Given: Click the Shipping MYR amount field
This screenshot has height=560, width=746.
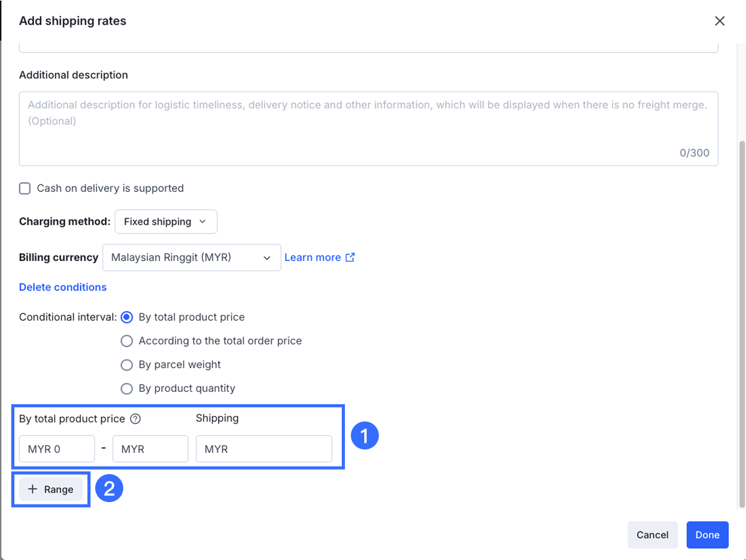Looking at the screenshot, I should point(263,449).
